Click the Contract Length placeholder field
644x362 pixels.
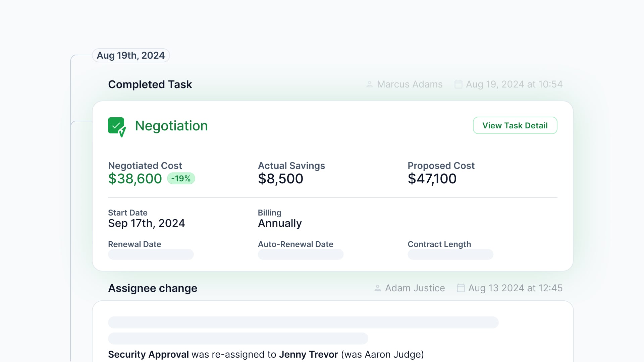(x=450, y=254)
